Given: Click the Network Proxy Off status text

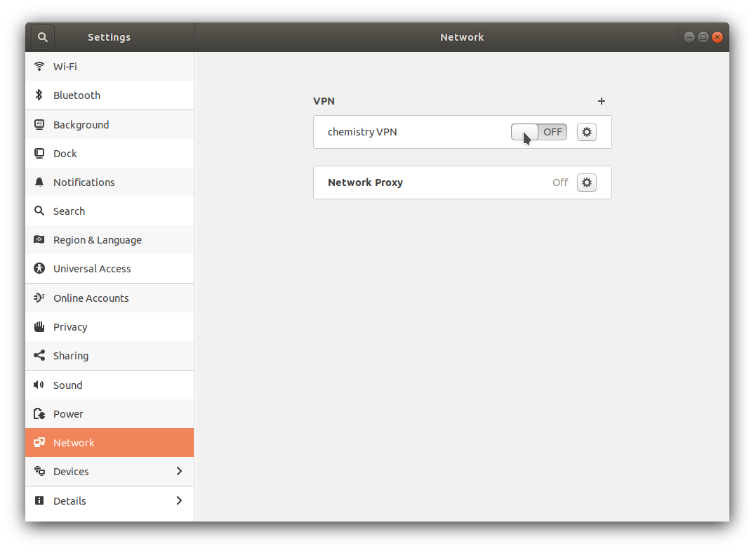Looking at the screenshot, I should click(560, 182).
